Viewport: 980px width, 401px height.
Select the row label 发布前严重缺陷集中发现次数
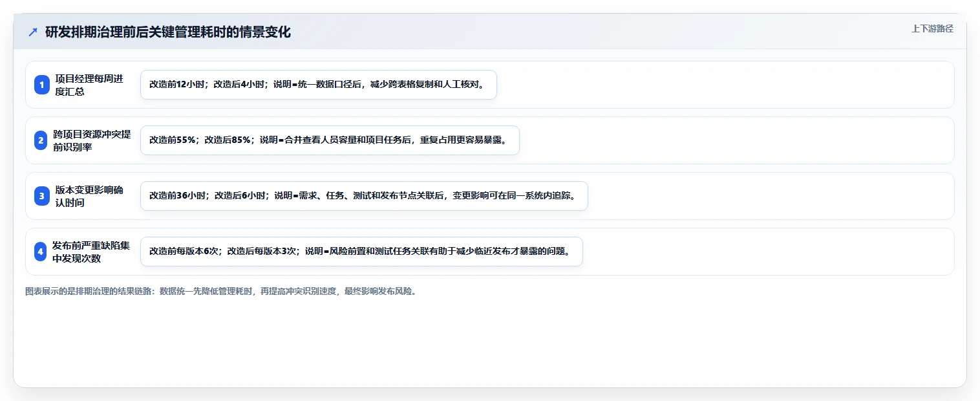pyautogui.click(x=91, y=252)
